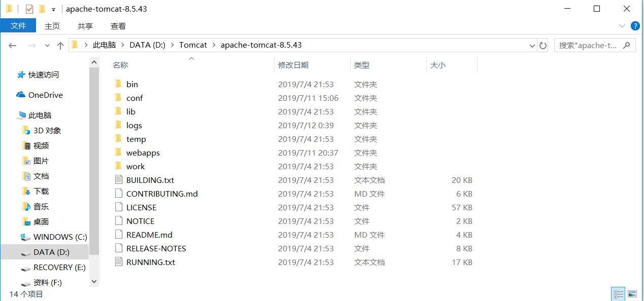Click chevron after DATA (D:) in address bar
Viewport: 644px width, 301px height.
pyautogui.click(x=172, y=45)
